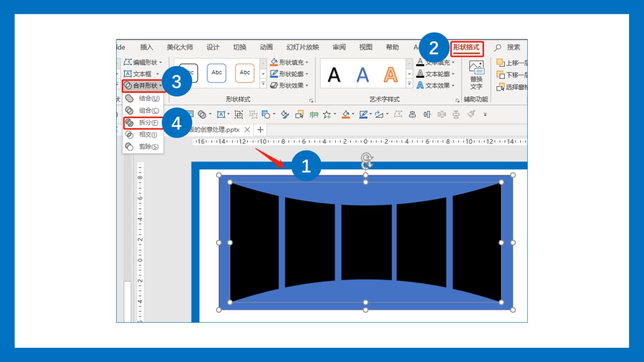Open the 形状轮廓 dropdown
Viewport: 644px width, 362px height.
pos(289,74)
